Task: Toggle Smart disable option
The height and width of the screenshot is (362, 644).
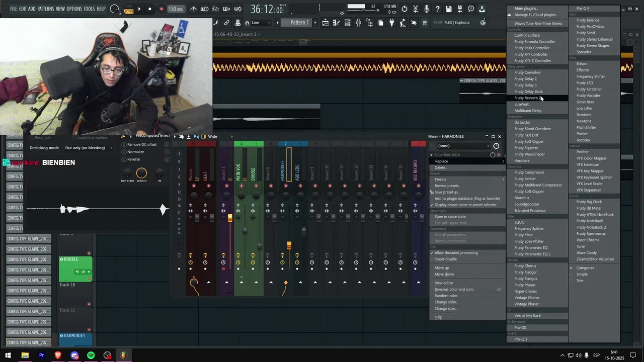Action: point(467,259)
